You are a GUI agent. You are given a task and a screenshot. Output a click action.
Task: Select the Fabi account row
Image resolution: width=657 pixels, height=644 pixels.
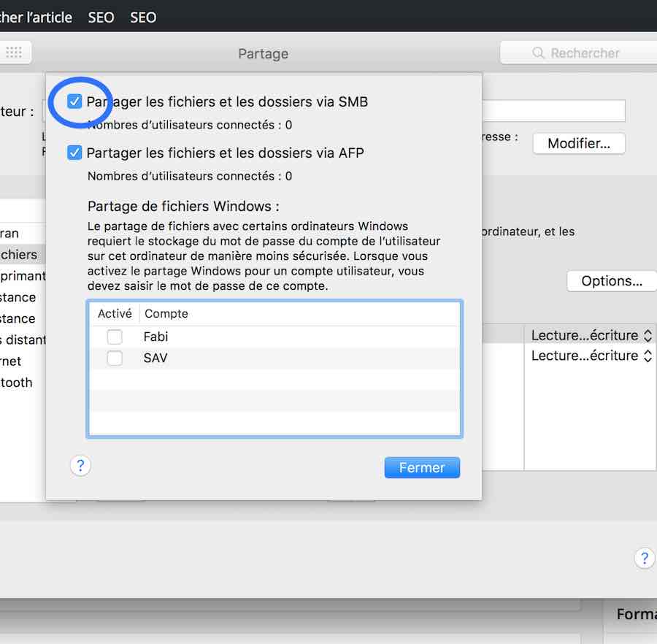point(274,337)
